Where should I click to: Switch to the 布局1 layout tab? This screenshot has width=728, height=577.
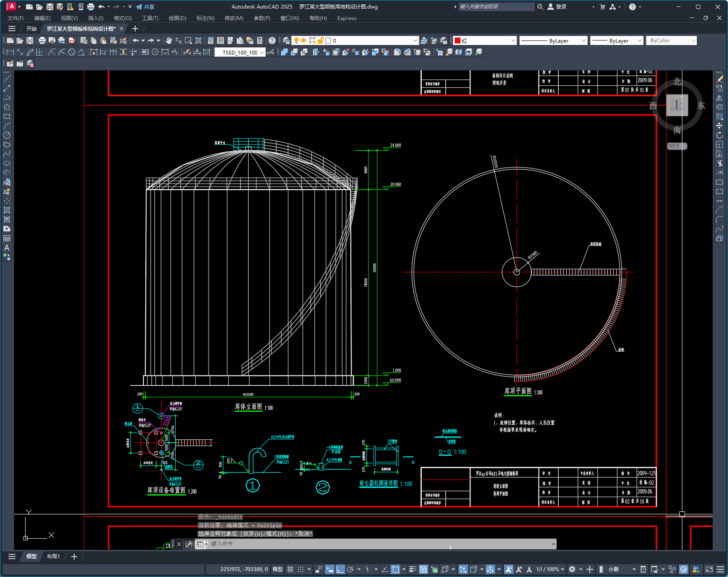pos(53,557)
